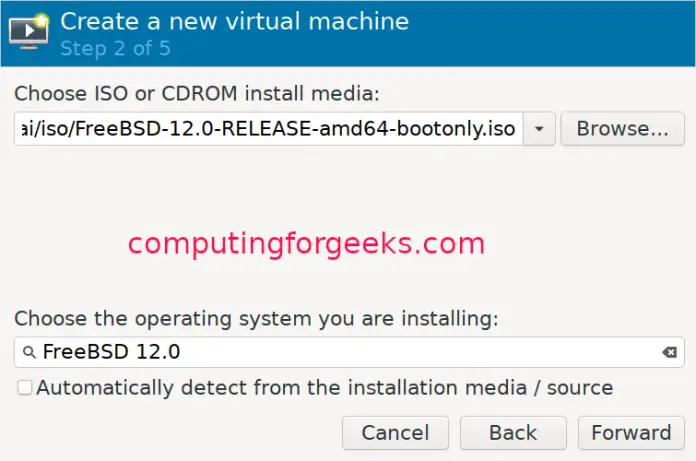Enable automatic OS detection checkbox
The height and width of the screenshot is (461, 696).
(24, 387)
